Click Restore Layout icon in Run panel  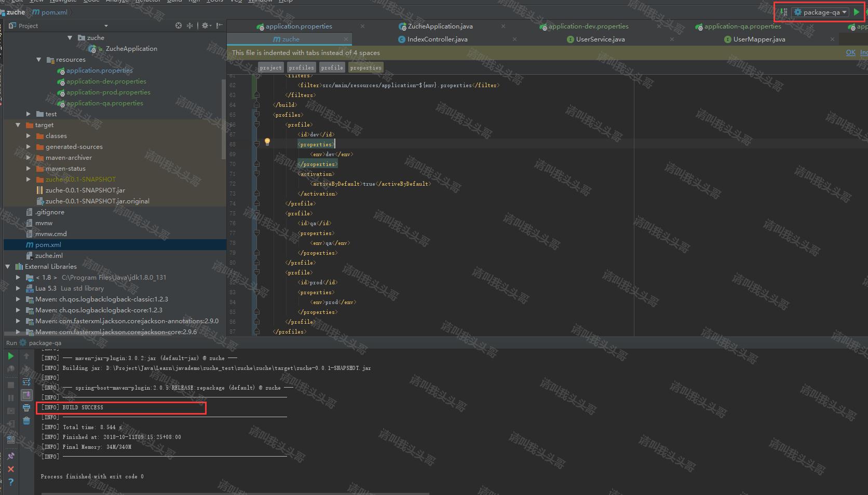10,439
